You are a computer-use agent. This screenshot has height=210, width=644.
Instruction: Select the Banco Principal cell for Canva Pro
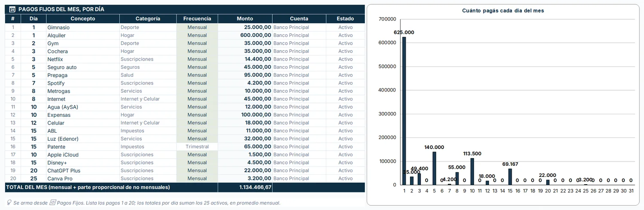point(299,179)
